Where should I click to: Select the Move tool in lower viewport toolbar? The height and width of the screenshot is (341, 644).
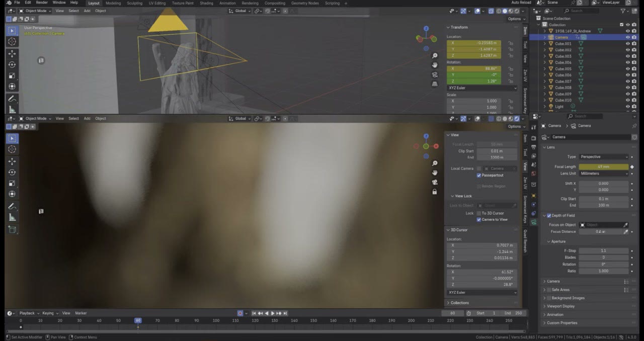coord(12,161)
